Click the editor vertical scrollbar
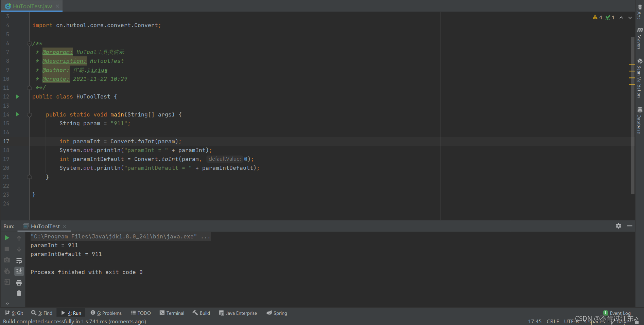This screenshot has width=644, height=325. point(633,115)
